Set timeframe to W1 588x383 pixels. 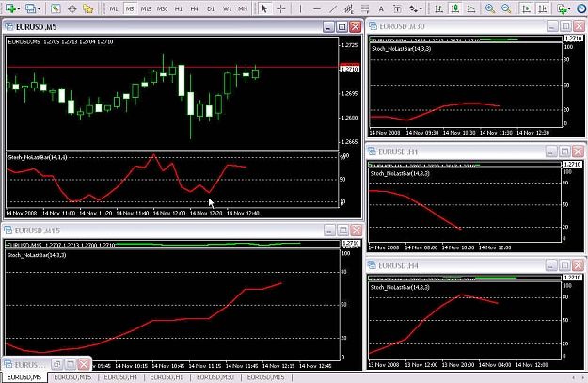pyautogui.click(x=228, y=8)
